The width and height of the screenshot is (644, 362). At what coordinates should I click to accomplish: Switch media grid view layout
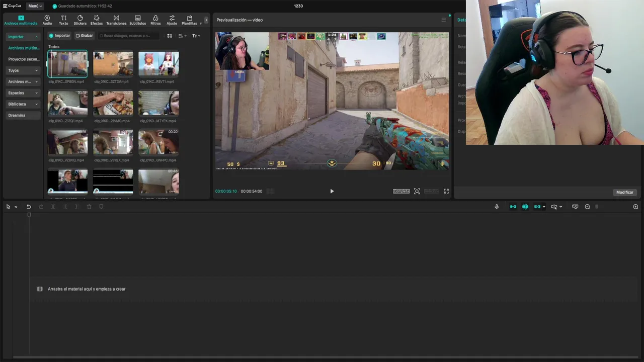[x=170, y=36]
